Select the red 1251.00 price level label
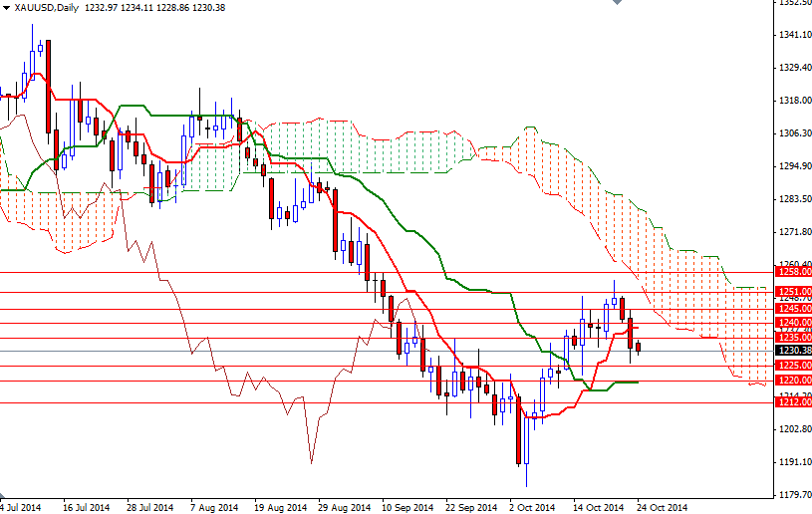This screenshot has width=812, height=514. pos(791,292)
